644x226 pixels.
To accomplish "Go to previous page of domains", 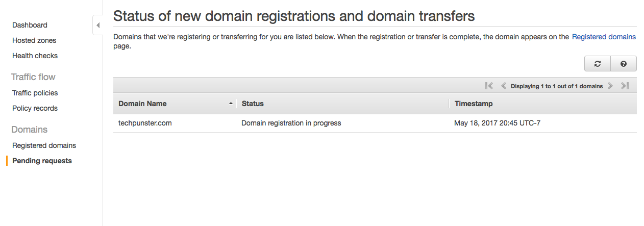I will 503,86.
